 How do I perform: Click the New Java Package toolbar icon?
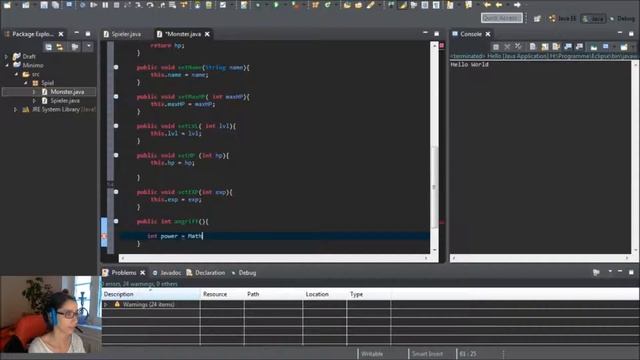(315, 5)
